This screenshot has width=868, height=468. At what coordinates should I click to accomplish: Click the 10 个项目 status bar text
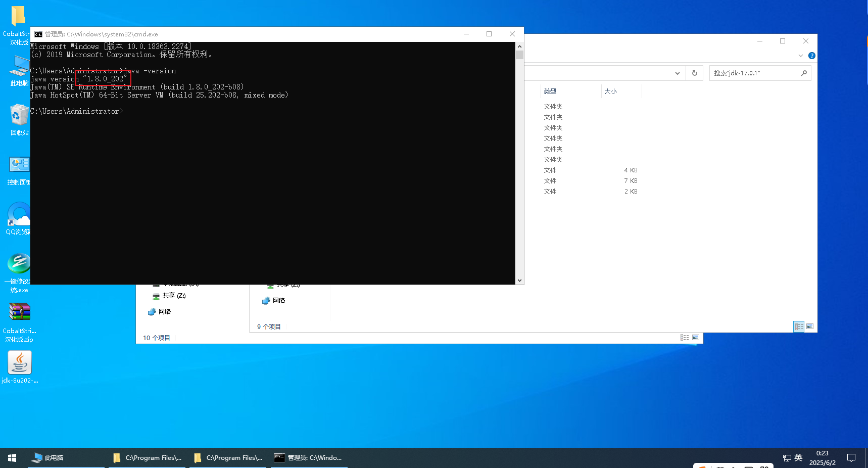point(156,338)
